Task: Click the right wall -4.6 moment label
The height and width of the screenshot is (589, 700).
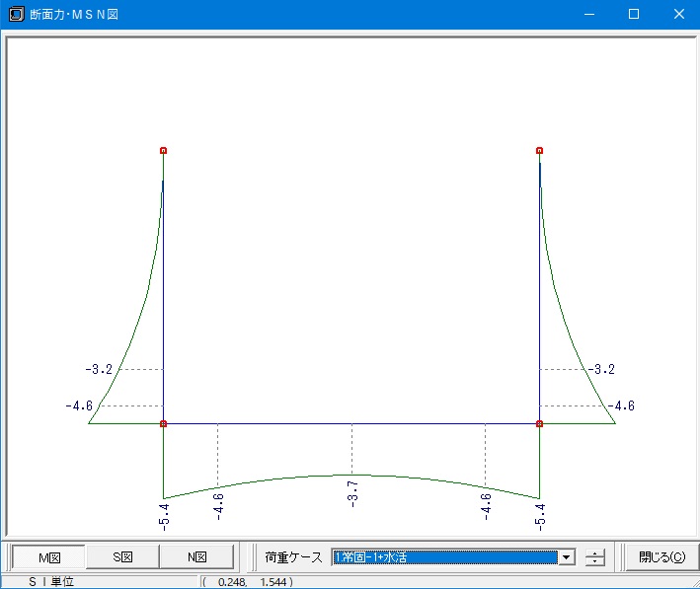Action: click(621, 406)
